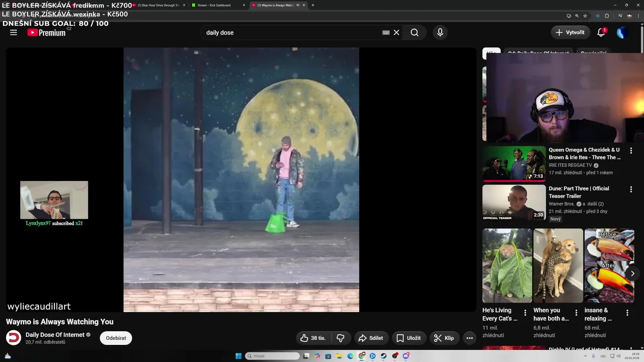Image resolution: width=644 pixels, height=362 pixels.
Task: Open Daily Dose Of Internet channel avatar
Action: coord(14,338)
